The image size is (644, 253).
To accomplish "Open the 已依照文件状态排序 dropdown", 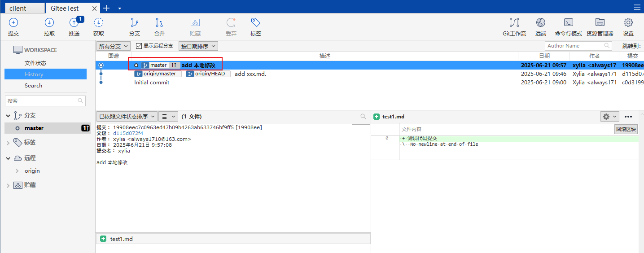I will tap(127, 116).
